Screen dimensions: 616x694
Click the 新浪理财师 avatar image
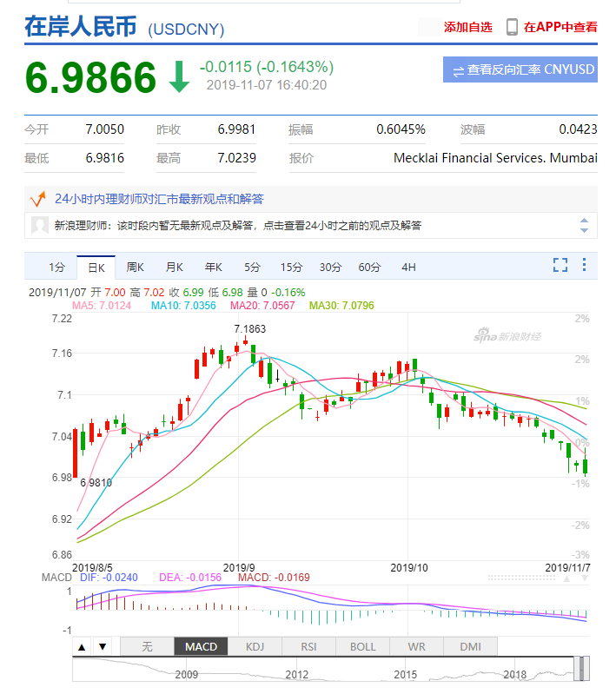[x=40, y=226]
